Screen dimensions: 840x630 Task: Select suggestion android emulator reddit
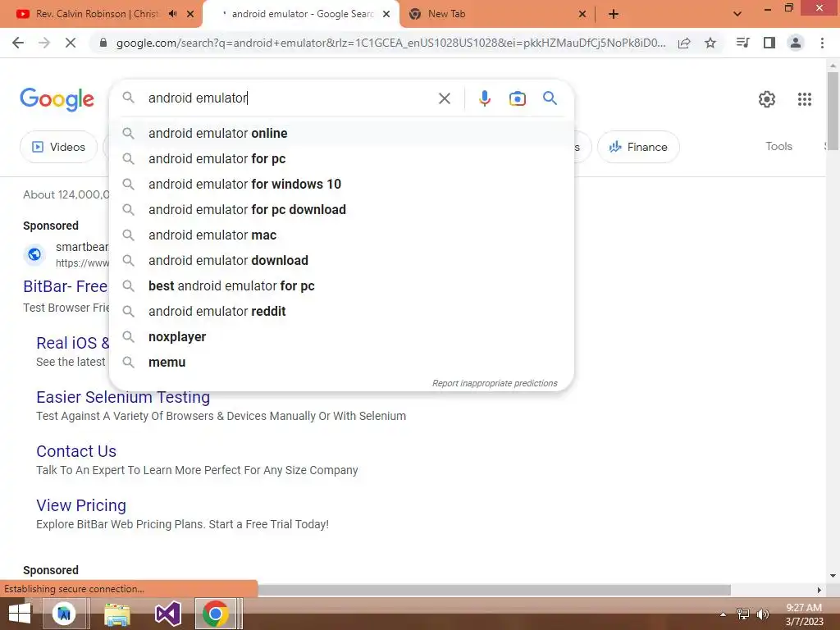pyautogui.click(x=341, y=311)
